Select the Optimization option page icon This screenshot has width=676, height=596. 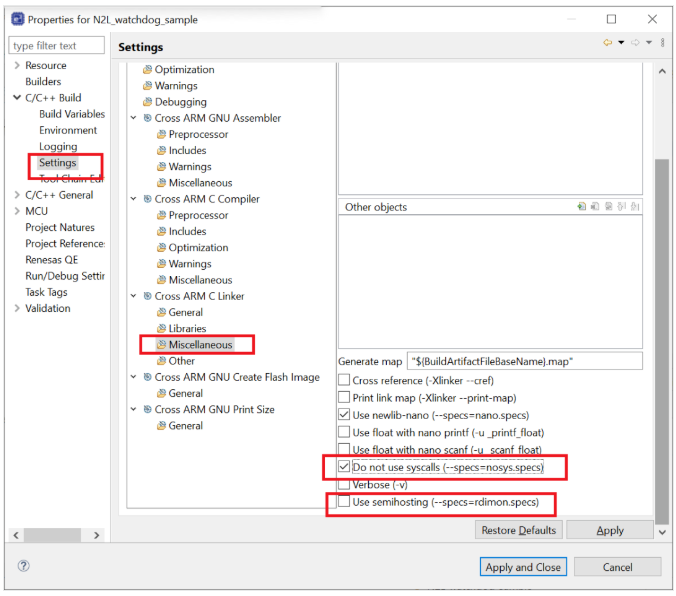(147, 69)
